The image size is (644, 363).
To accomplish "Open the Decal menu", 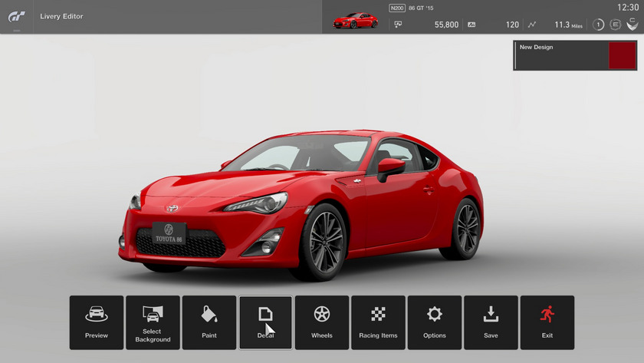I will (x=265, y=322).
